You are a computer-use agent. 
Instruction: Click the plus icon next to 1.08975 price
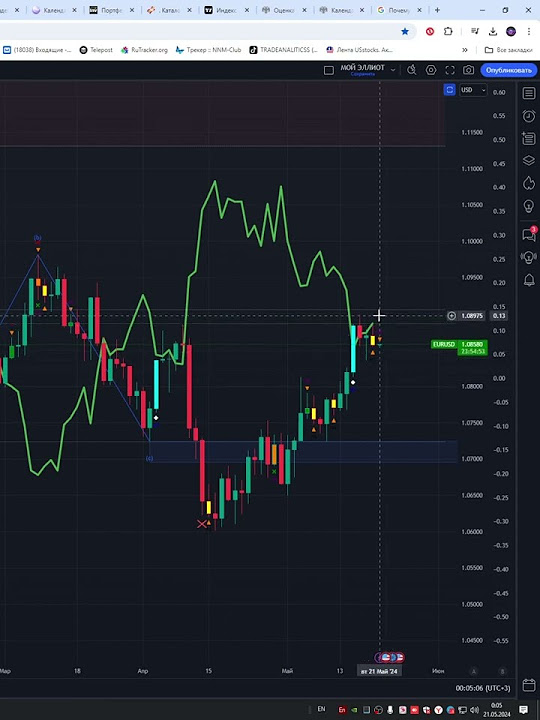[452, 316]
